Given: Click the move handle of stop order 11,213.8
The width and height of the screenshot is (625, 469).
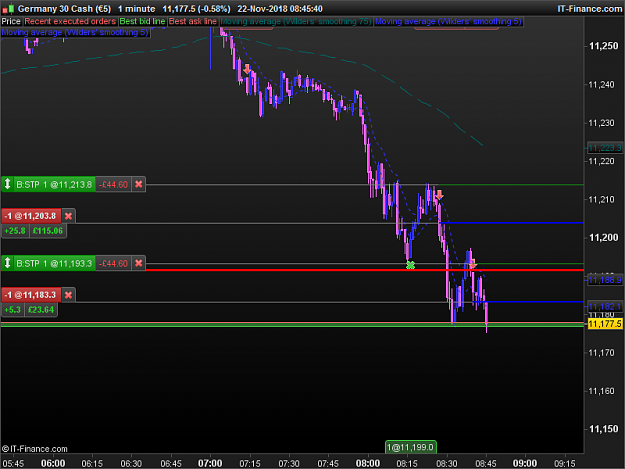Looking at the screenshot, I should click(7, 184).
